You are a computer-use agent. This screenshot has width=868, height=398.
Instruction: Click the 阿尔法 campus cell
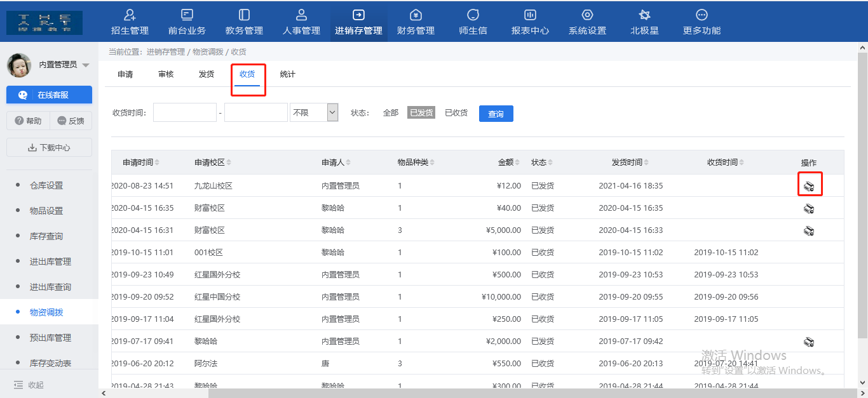[x=206, y=364]
